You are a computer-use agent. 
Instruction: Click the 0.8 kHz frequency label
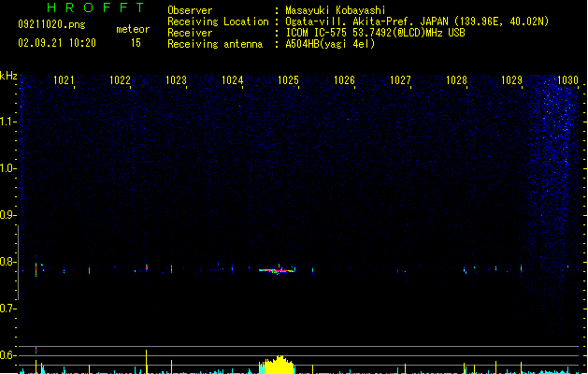7,262
